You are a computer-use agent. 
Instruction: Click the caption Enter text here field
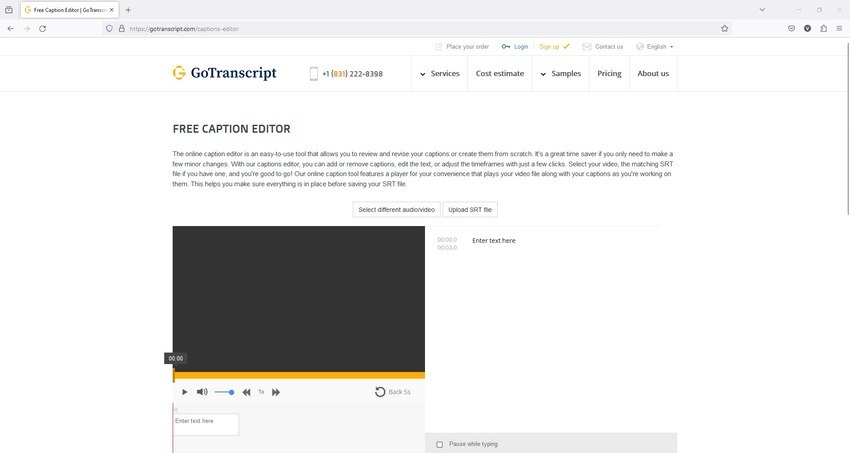[493, 241]
